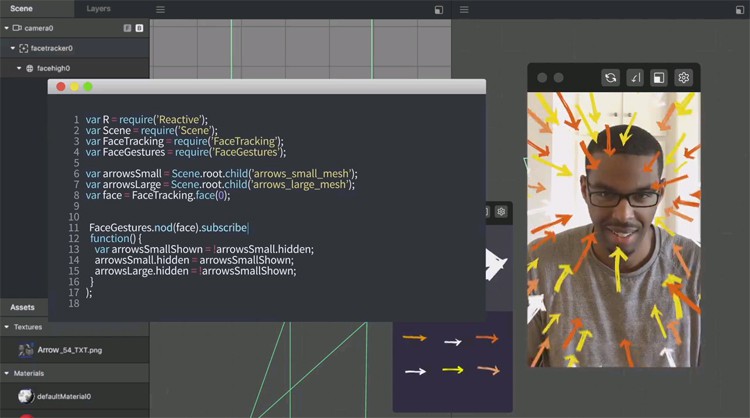Click the viewport panel layout icon
750x418 pixels.
438,10
